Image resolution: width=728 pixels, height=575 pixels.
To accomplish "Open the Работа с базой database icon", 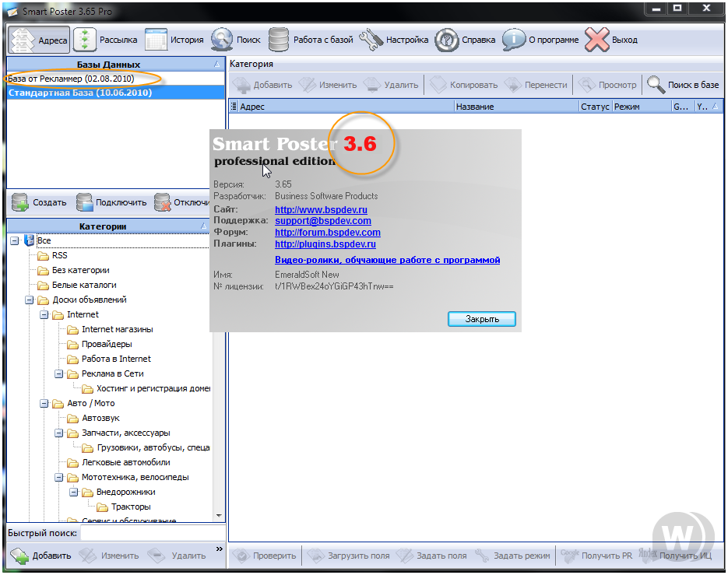I will 279,40.
